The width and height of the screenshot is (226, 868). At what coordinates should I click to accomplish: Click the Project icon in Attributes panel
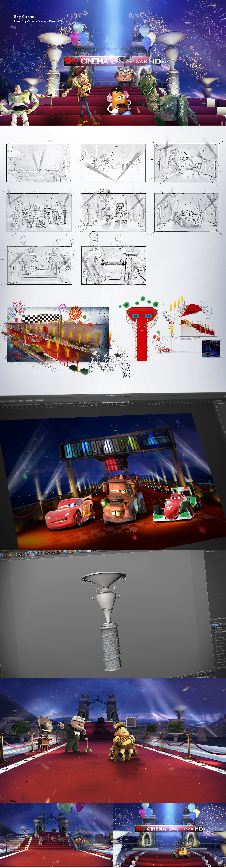pyautogui.click(x=213, y=622)
